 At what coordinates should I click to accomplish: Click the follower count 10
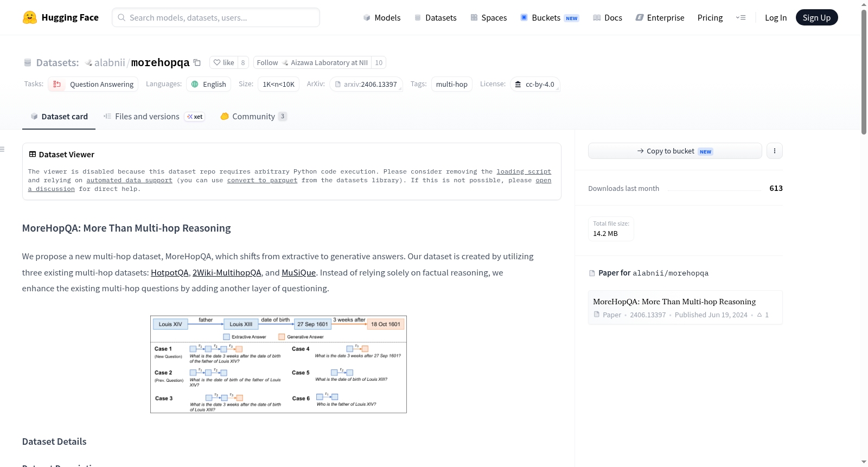pos(379,62)
